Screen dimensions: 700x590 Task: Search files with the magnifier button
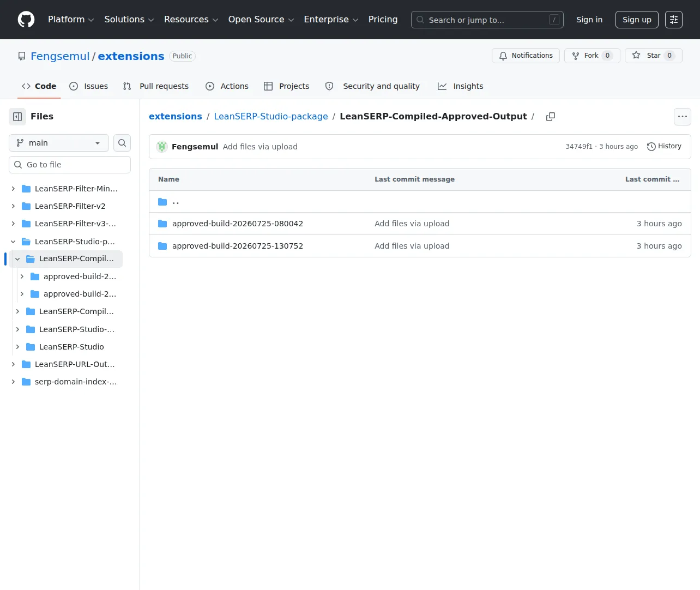pos(122,143)
